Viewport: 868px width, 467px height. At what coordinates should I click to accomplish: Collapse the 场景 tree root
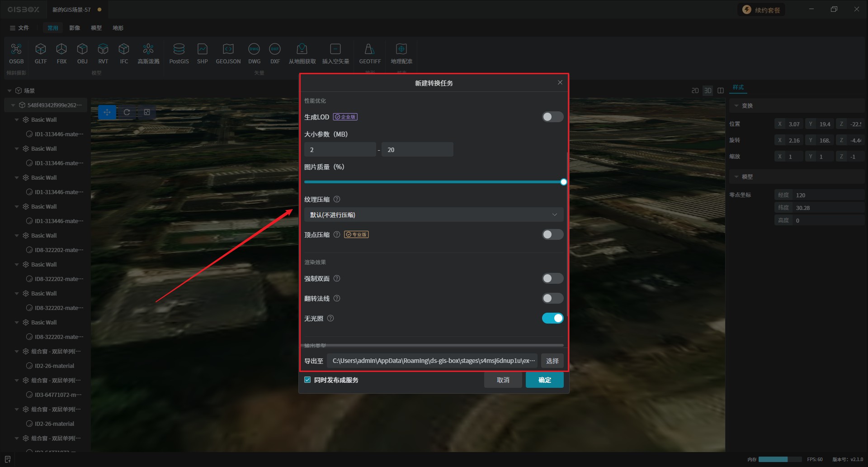point(9,91)
